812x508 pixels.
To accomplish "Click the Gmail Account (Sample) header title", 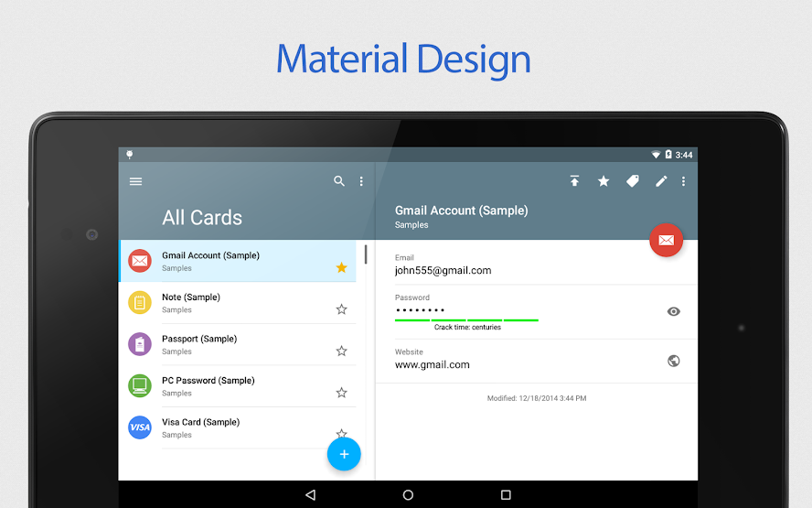I will tap(462, 211).
